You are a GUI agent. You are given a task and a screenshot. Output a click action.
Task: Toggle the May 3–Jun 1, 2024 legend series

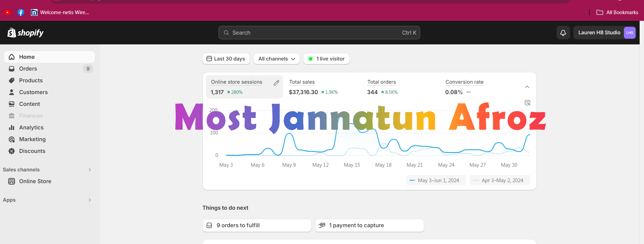[435, 180]
